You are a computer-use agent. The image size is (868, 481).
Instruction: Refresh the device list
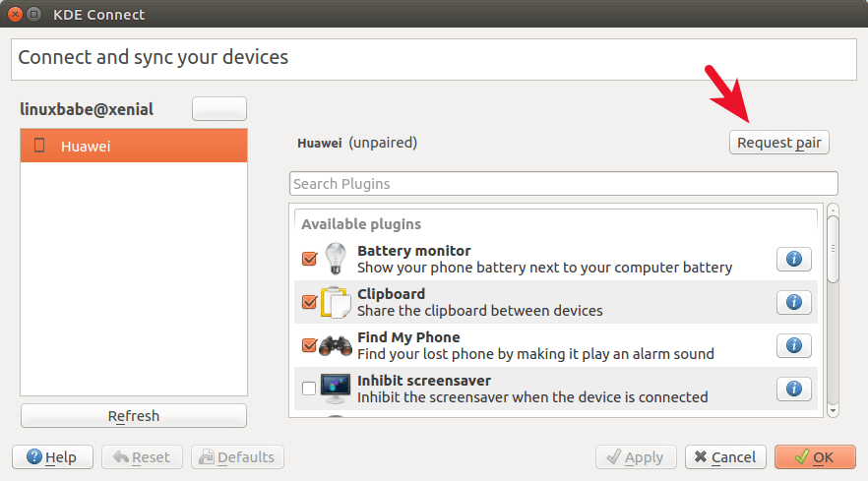134,416
